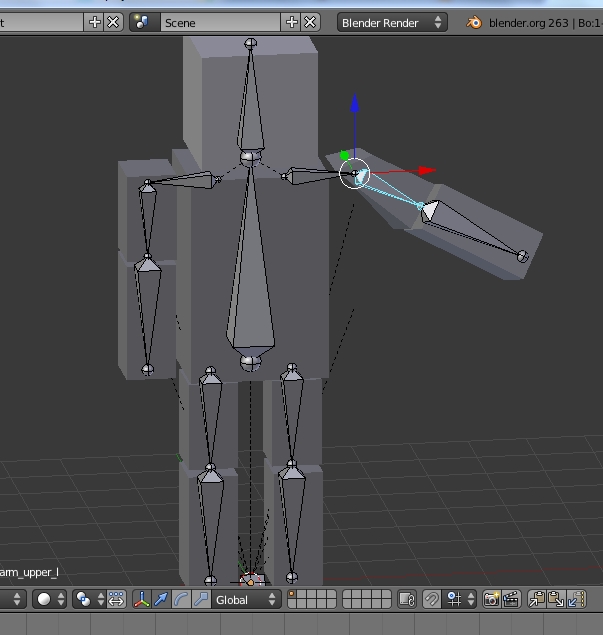This screenshot has width=603, height=635.
Task: Click the Blender logo icon
Action: click(473, 22)
